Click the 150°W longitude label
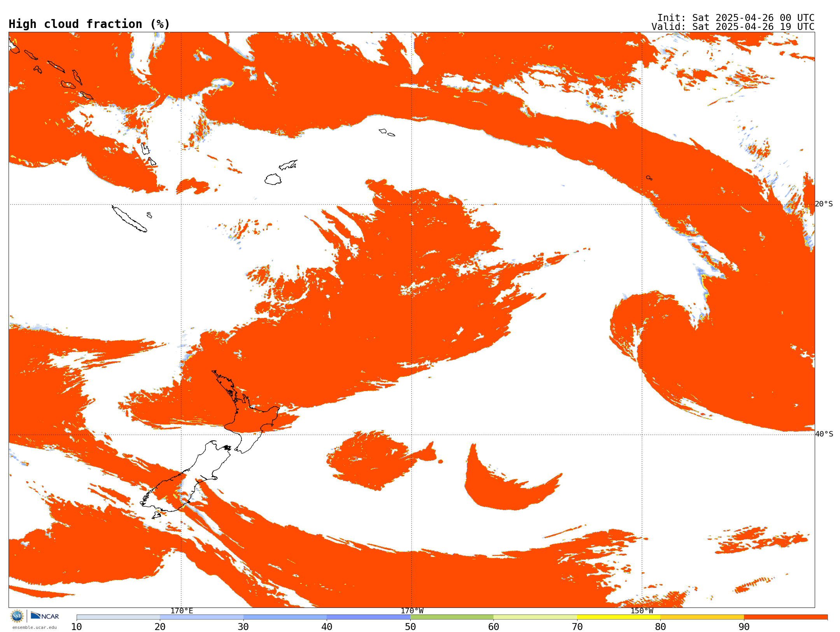The width and height of the screenshot is (840, 632). [x=642, y=611]
